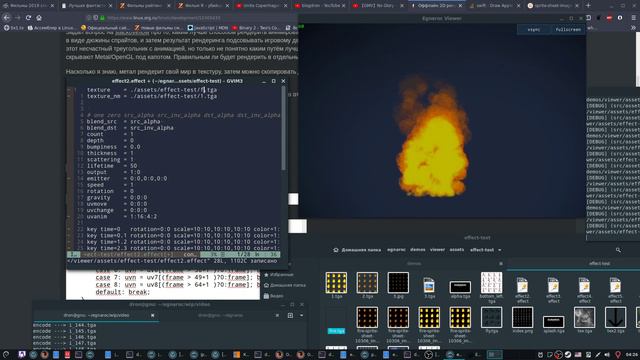Switch to the swift Draw App browser tab
Screen dimensions: 640x360
(x=494, y=6)
